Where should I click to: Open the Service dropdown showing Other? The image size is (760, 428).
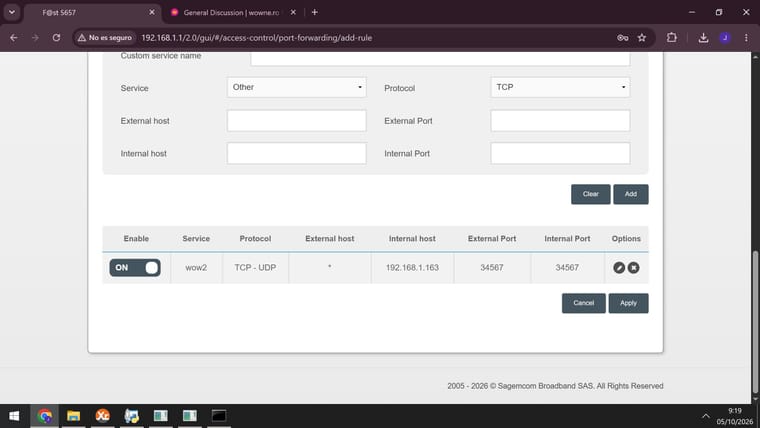click(297, 87)
